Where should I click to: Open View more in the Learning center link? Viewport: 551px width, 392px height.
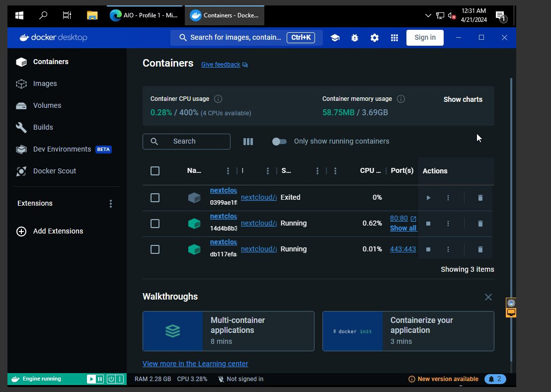point(195,364)
